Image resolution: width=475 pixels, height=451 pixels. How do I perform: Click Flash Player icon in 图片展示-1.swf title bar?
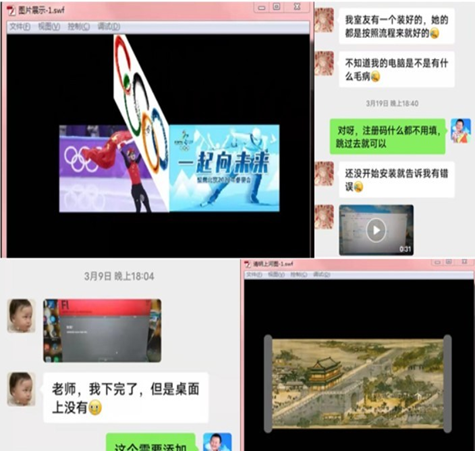coord(12,11)
